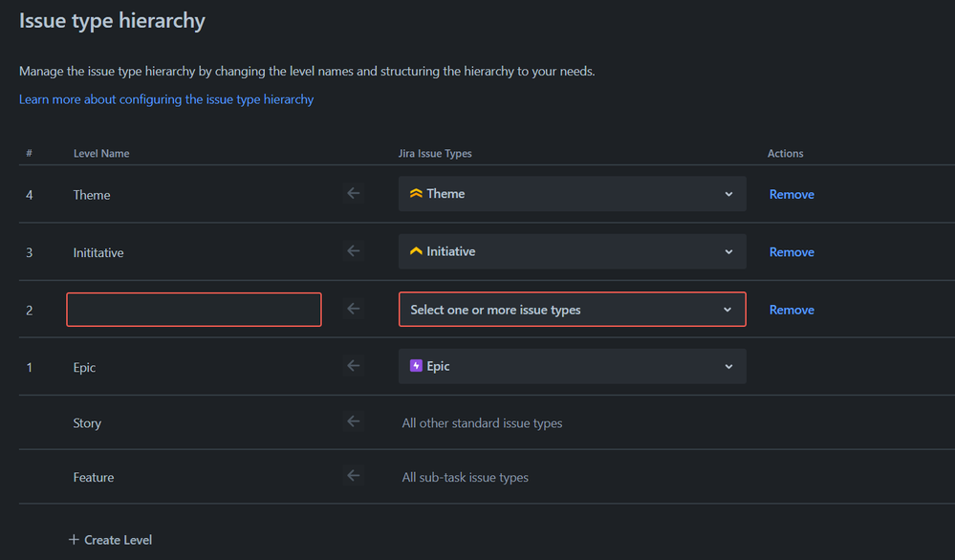
Task: Open 'Select one or more issue types' dropdown
Action: (572, 310)
